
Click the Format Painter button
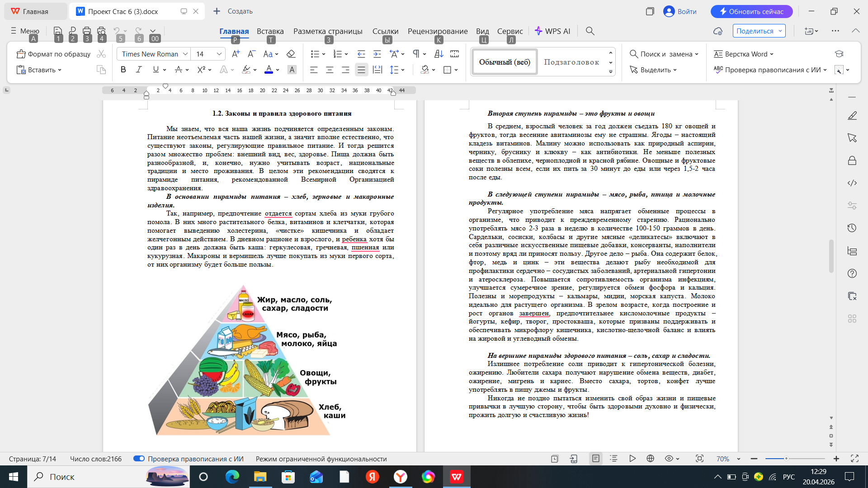[x=53, y=54]
